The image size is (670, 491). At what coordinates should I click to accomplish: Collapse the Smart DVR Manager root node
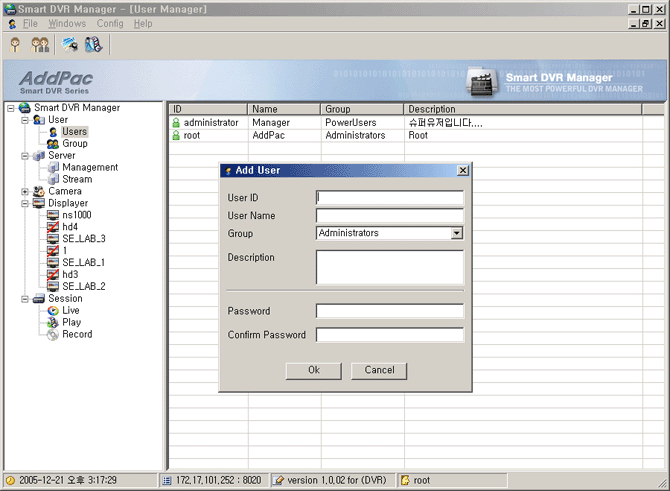click(x=11, y=109)
